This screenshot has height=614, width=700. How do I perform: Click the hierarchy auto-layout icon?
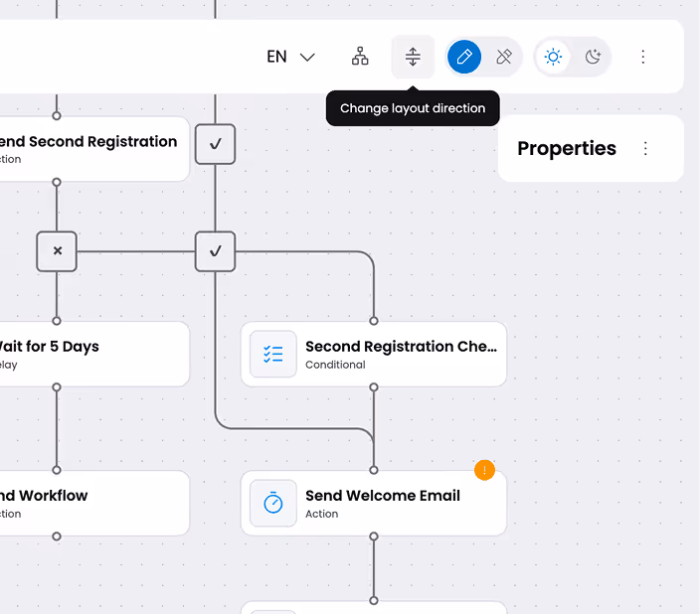click(x=360, y=57)
